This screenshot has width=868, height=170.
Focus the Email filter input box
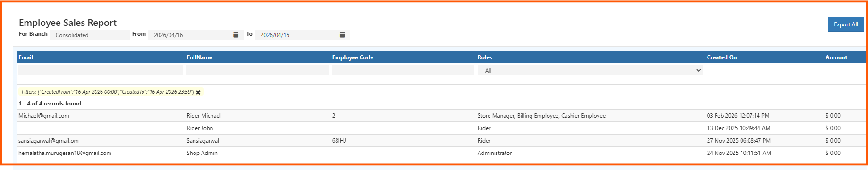point(100,70)
